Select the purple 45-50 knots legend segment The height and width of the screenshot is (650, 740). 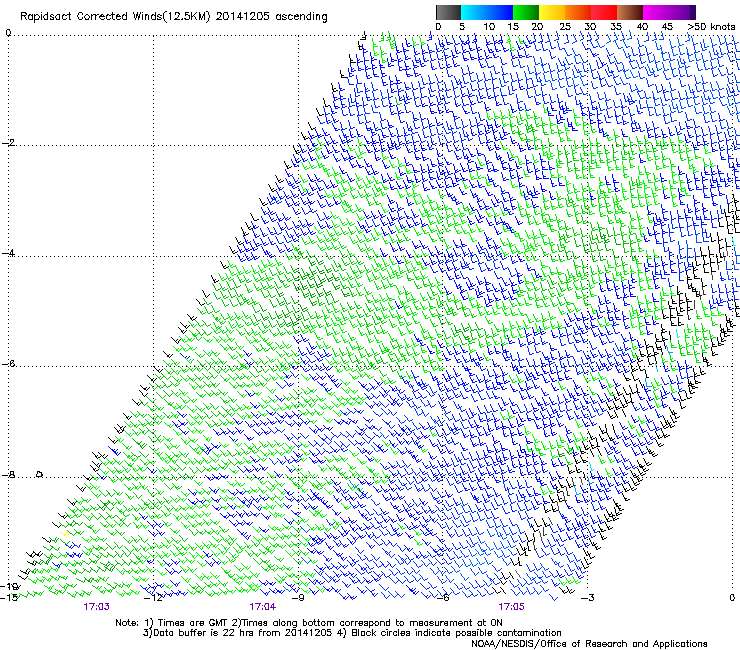coord(682,12)
